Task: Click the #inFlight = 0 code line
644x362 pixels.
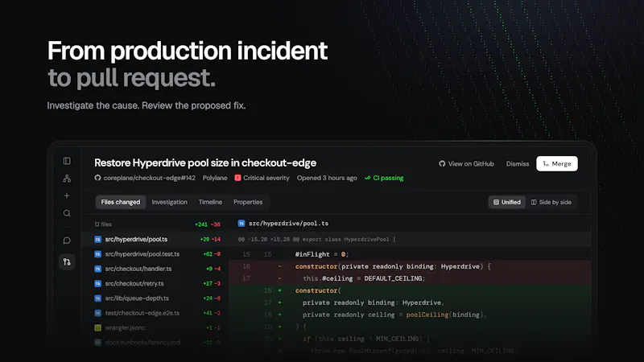Action: [x=321, y=254]
